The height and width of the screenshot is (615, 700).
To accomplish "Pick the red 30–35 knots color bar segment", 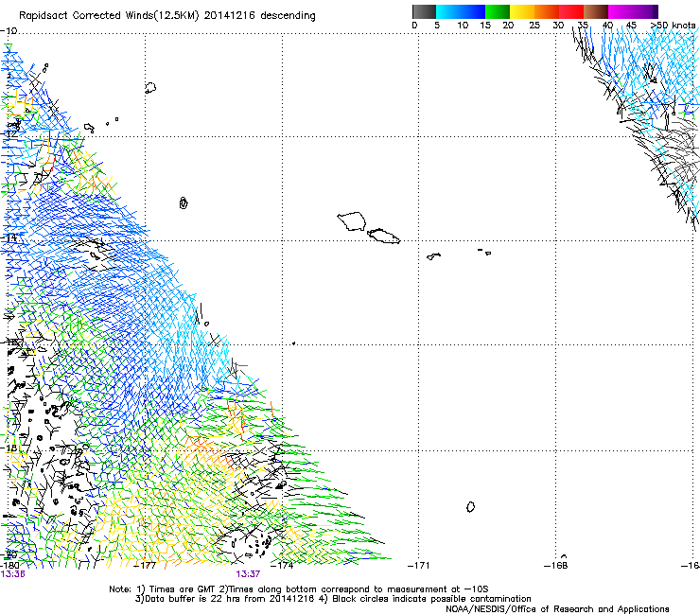I will (x=571, y=11).
